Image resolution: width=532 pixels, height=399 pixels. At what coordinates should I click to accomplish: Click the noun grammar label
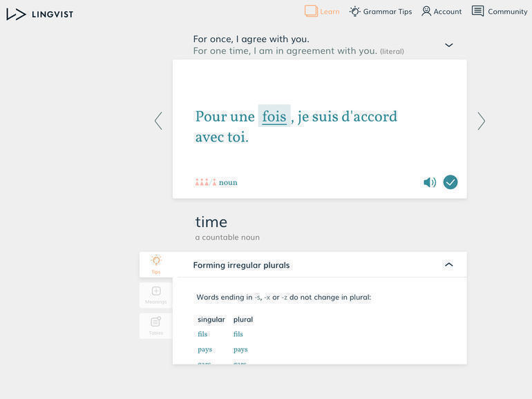point(228,183)
